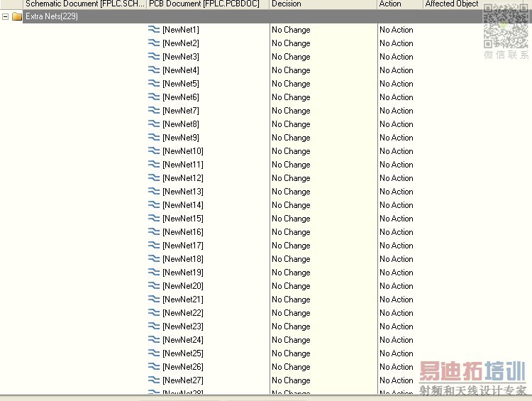This screenshot has height=401, width=532.
Task: Click the net icon beside [NewNet12]
Action: 154,178
